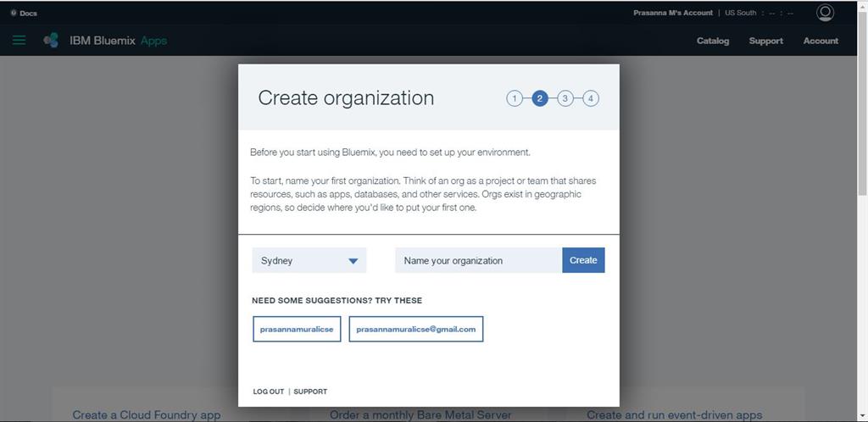Screen dimensions: 868x422
Task: Jump to wizard step 3
Action: 565,98
